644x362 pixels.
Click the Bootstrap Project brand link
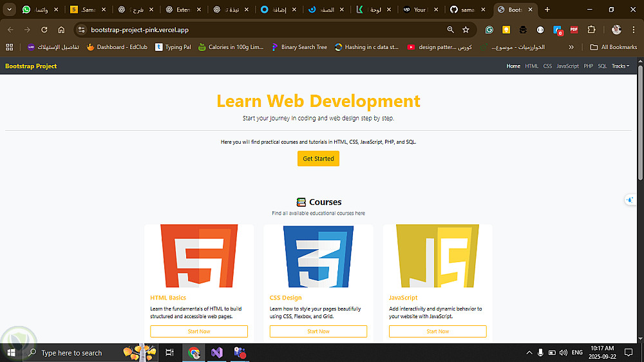(31, 66)
